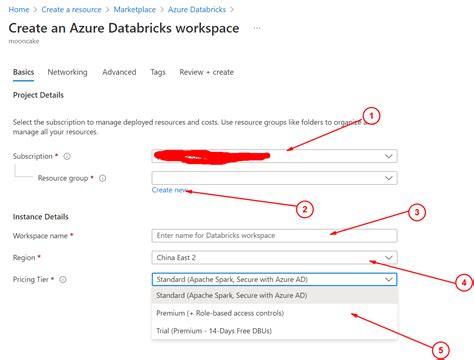The width and height of the screenshot is (474, 360).
Task: Expand the Region dropdown showing China East 2
Action: (x=274, y=258)
